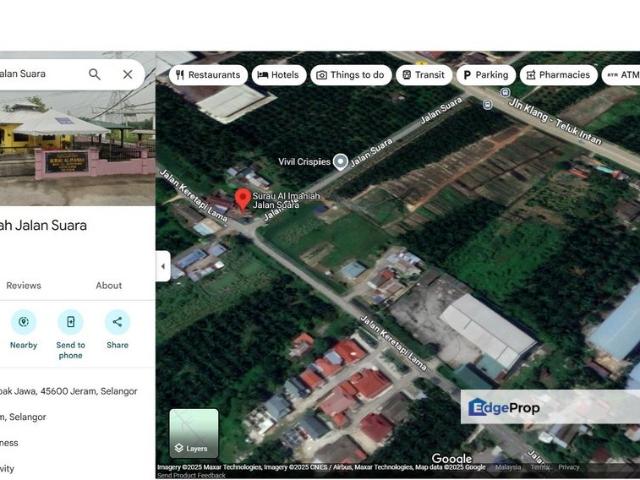
Task: Click the Send to phone icon
Action: (x=70, y=322)
